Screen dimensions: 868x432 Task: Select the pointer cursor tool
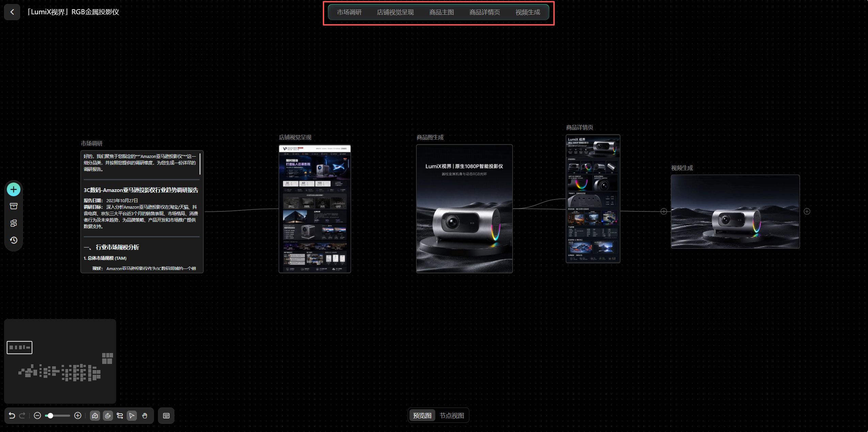click(x=132, y=416)
